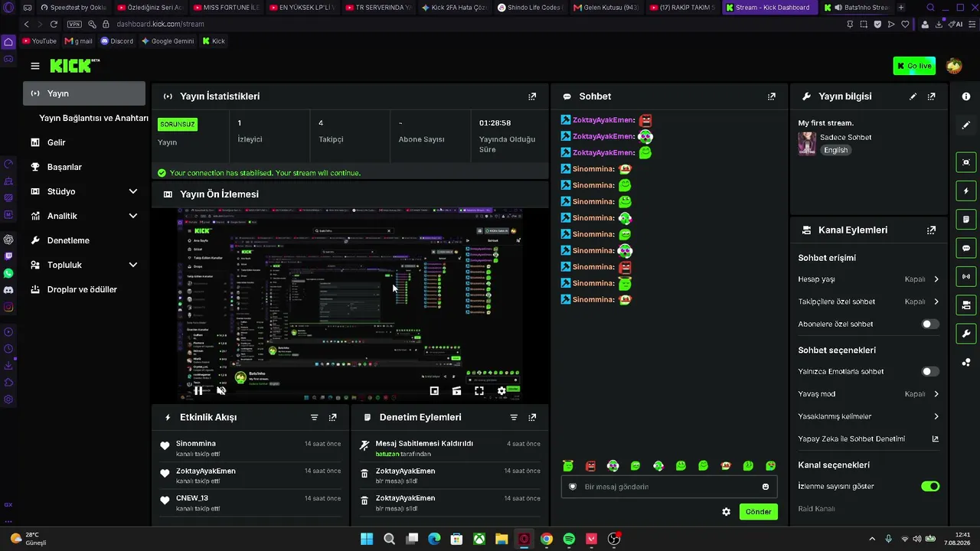Click the batuzan moderator name

point(387,454)
